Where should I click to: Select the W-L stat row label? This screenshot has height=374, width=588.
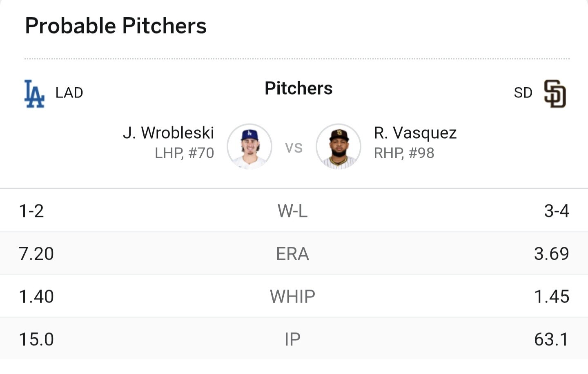coord(292,211)
